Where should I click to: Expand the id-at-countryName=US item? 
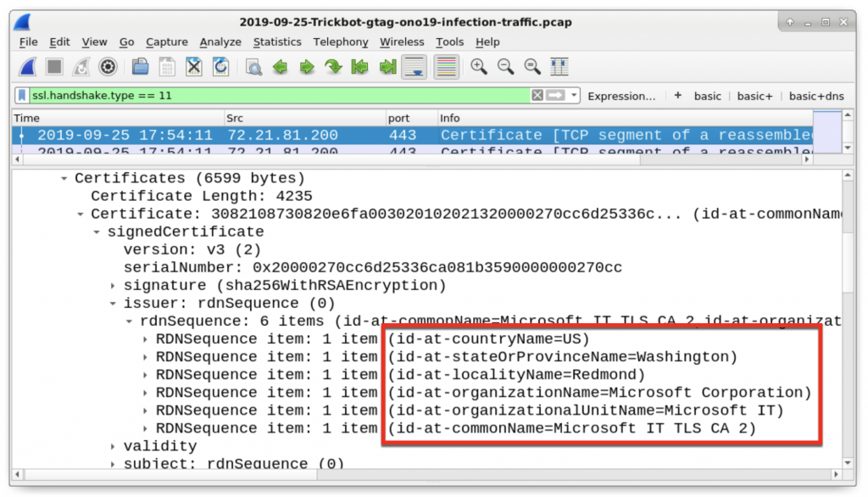[144, 339]
